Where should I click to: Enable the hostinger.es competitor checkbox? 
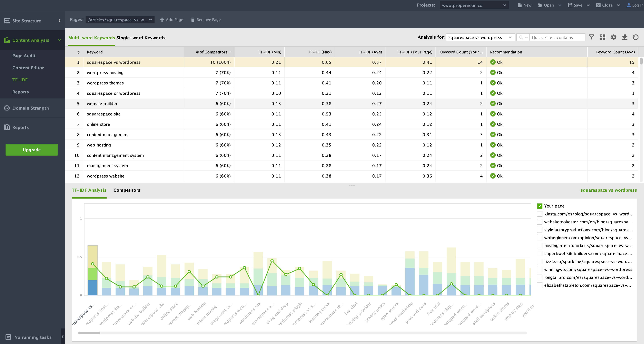click(x=540, y=246)
